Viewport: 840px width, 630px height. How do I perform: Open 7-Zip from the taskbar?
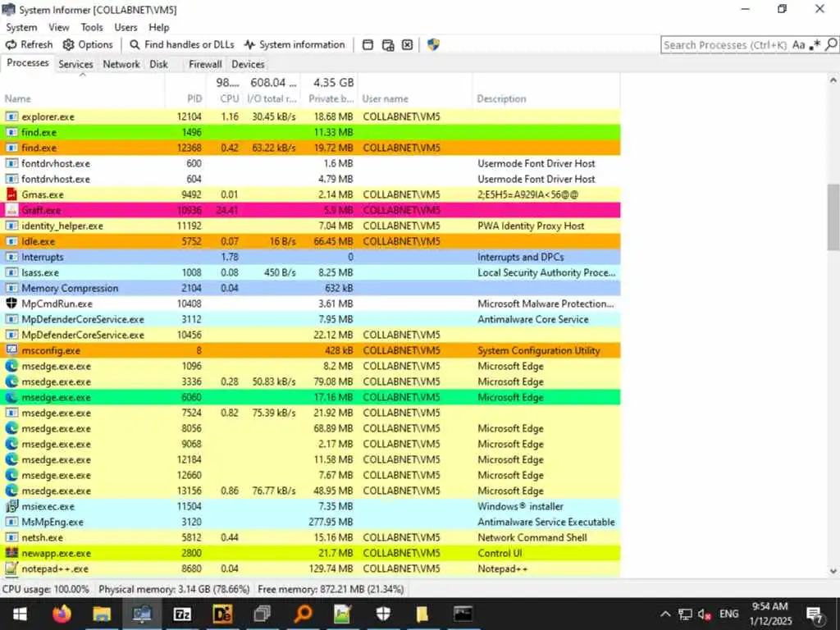(x=182, y=614)
